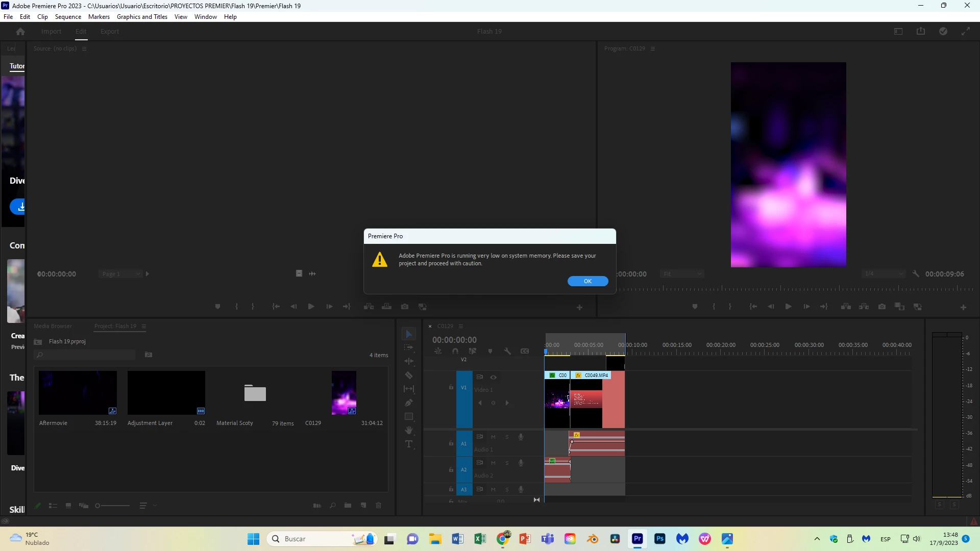Adjust project panel thumbnail zoom slider

click(97, 506)
